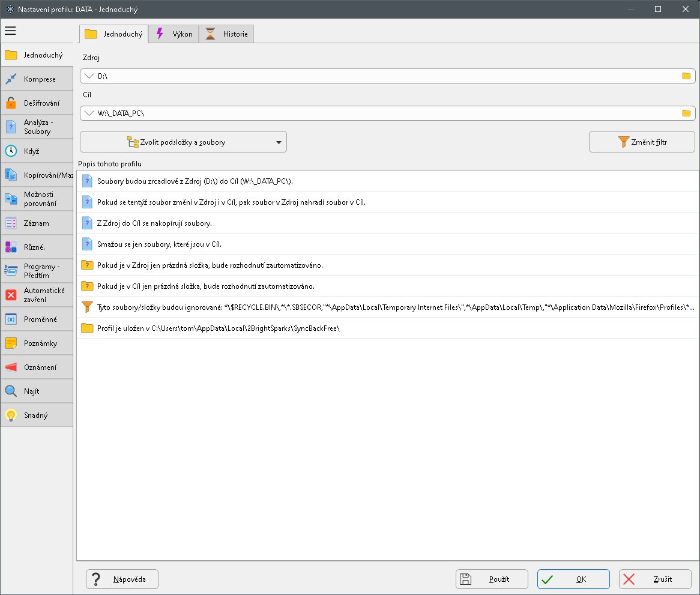Close the Nastavení profilu window

686,9
